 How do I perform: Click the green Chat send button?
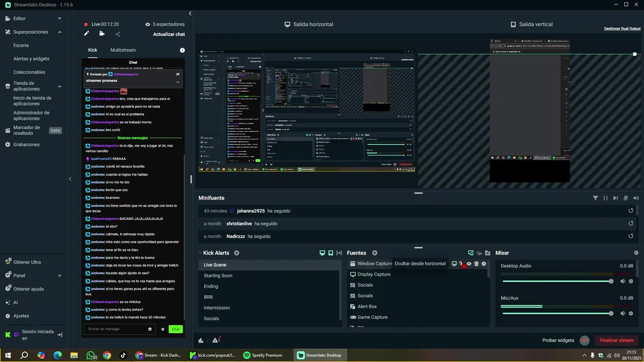pyautogui.click(x=176, y=329)
